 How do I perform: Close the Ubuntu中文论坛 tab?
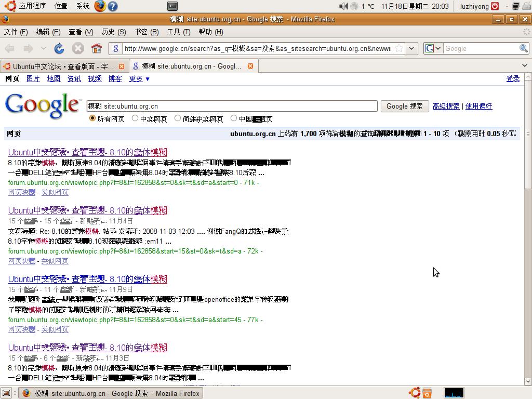point(122,66)
